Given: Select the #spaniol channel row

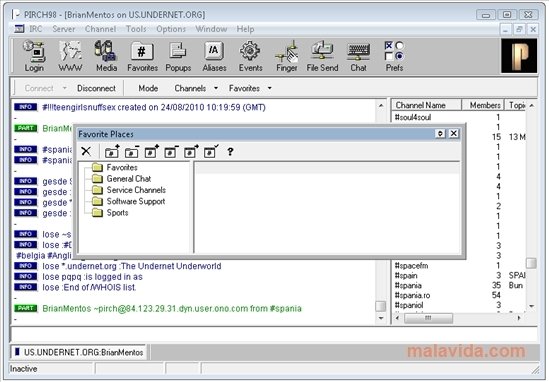Looking at the screenshot, I should [459, 305].
